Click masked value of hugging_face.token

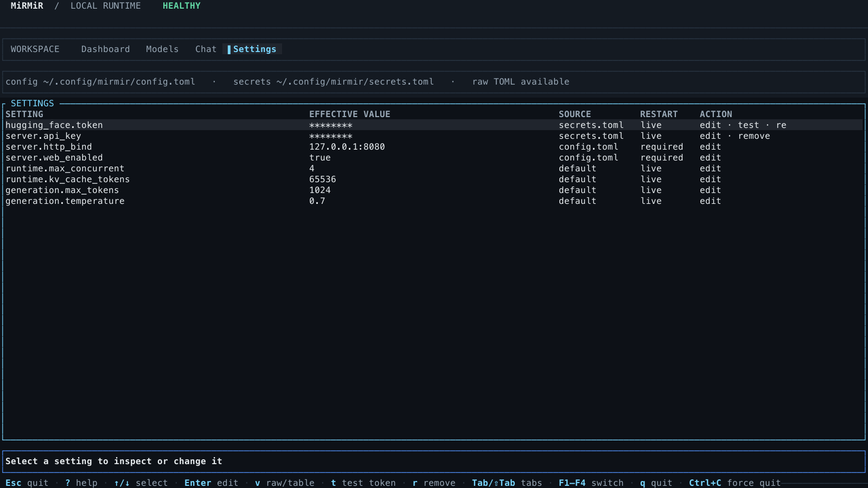pyautogui.click(x=331, y=125)
